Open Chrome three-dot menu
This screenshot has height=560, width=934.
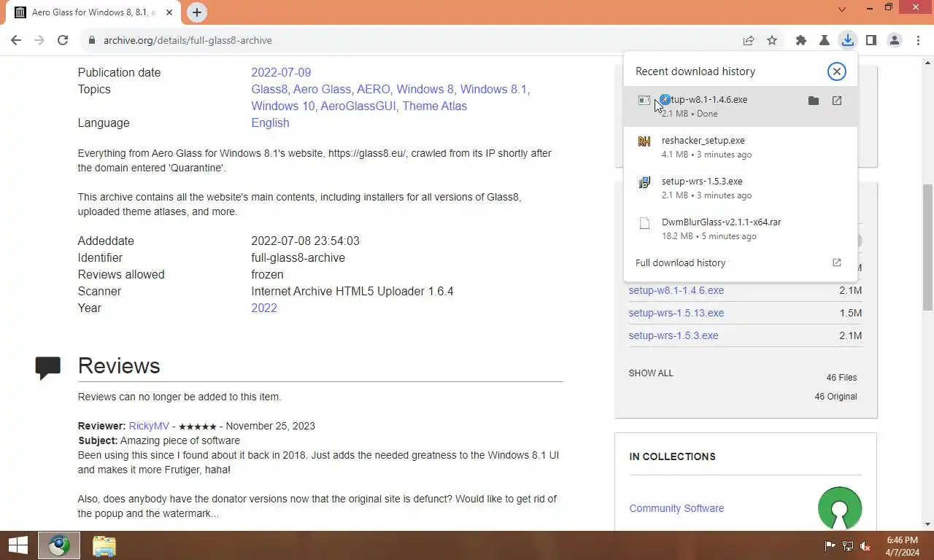coord(918,41)
